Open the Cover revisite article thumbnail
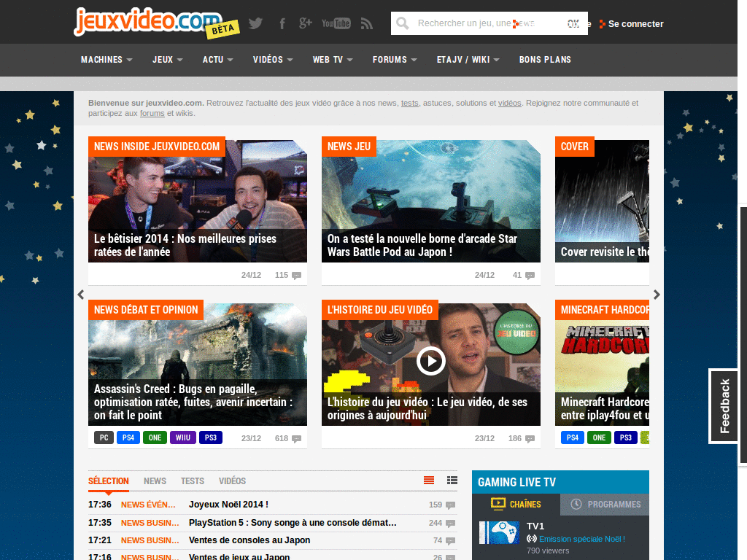This screenshot has height=560, width=747. click(602, 201)
